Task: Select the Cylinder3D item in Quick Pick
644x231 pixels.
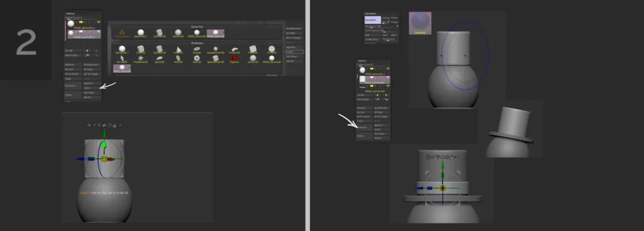Action: [159, 33]
